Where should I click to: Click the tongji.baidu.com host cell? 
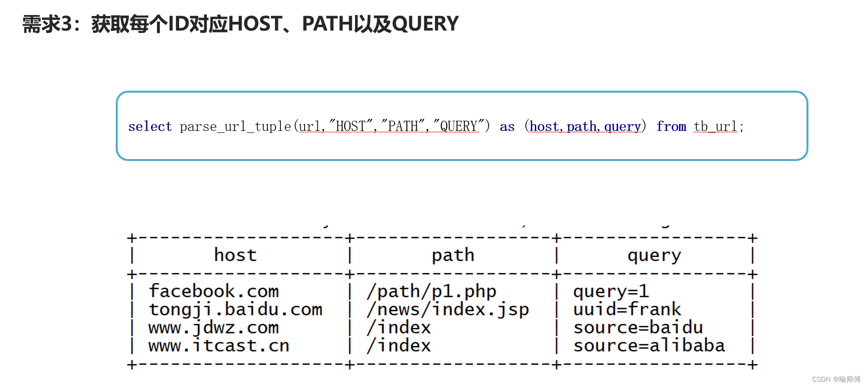[235, 309]
